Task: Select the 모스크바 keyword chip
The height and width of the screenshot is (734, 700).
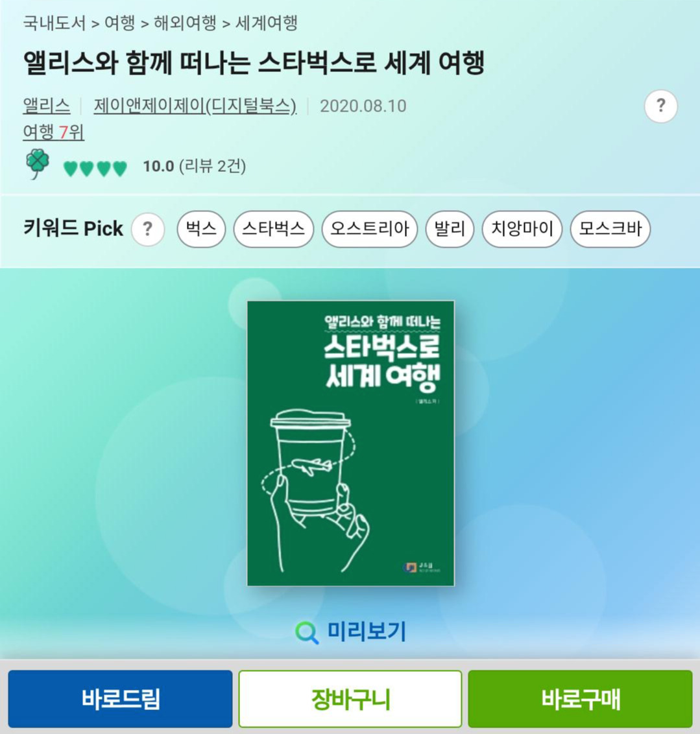Action: point(610,229)
